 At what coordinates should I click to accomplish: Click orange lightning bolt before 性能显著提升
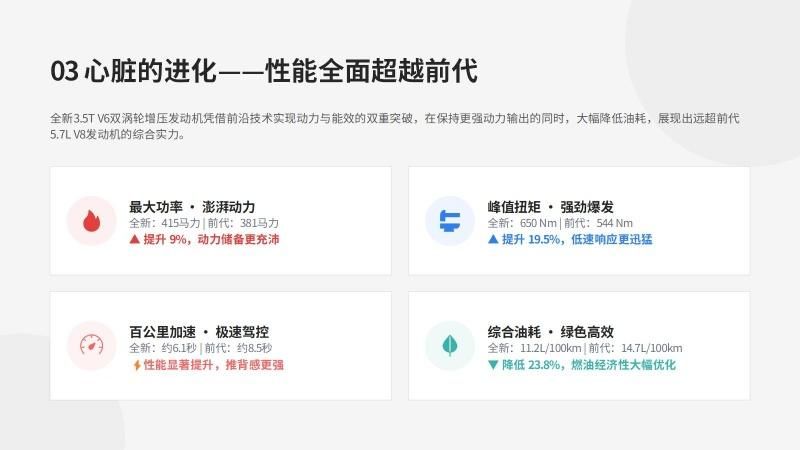coord(137,365)
